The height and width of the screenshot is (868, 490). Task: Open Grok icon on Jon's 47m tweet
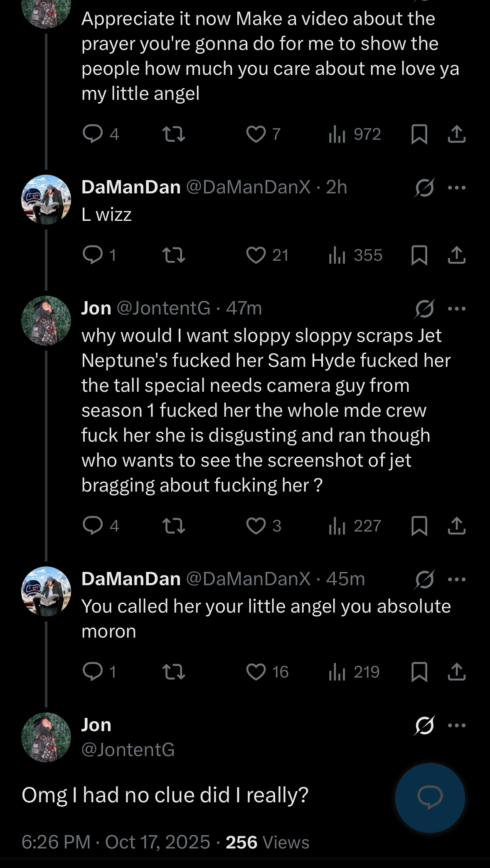click(424, 309)
